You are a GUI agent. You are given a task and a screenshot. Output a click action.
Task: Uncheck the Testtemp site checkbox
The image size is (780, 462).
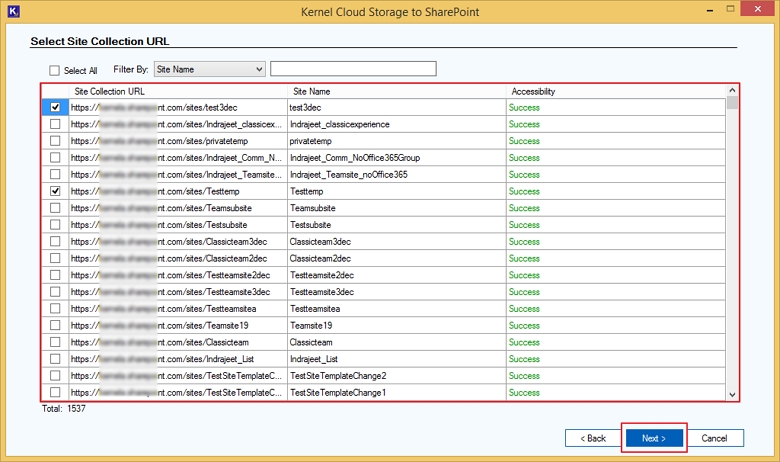click(x=55, y=191)
